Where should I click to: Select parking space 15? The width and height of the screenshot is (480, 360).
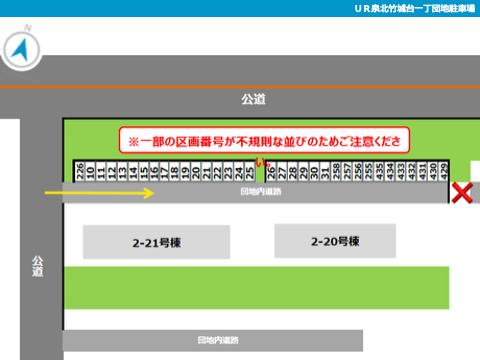[x=144, y=171]
